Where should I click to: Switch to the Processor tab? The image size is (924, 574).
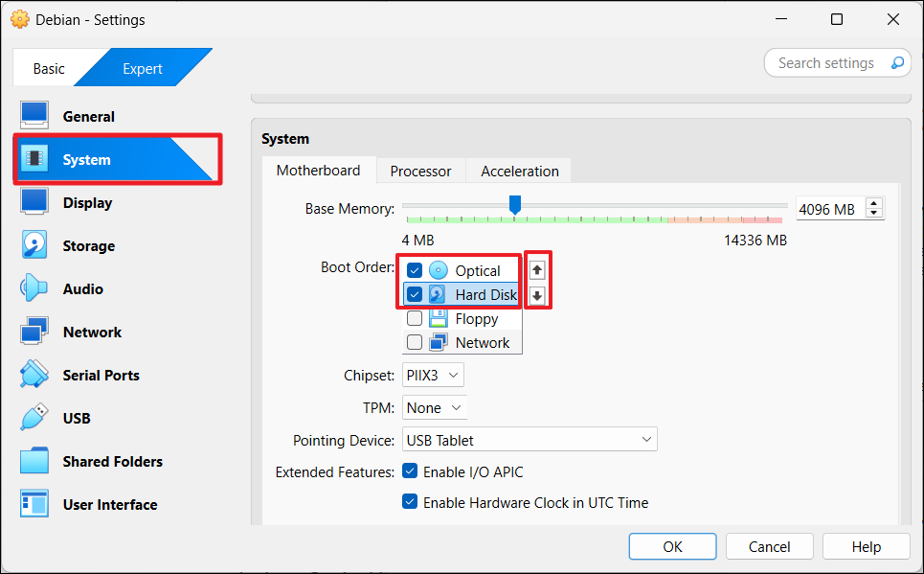pyautogui.click(x=420, y=172)
